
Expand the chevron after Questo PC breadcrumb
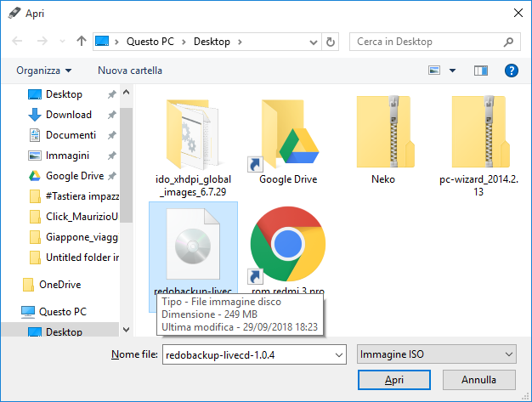tap(184, 42)
